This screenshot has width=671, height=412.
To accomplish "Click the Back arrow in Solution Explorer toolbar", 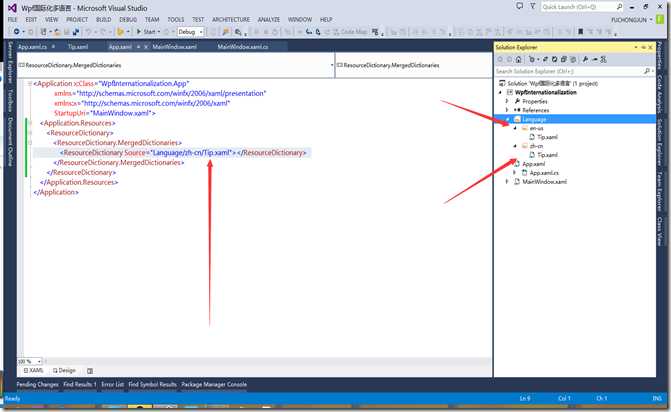I will click(500, 59).
